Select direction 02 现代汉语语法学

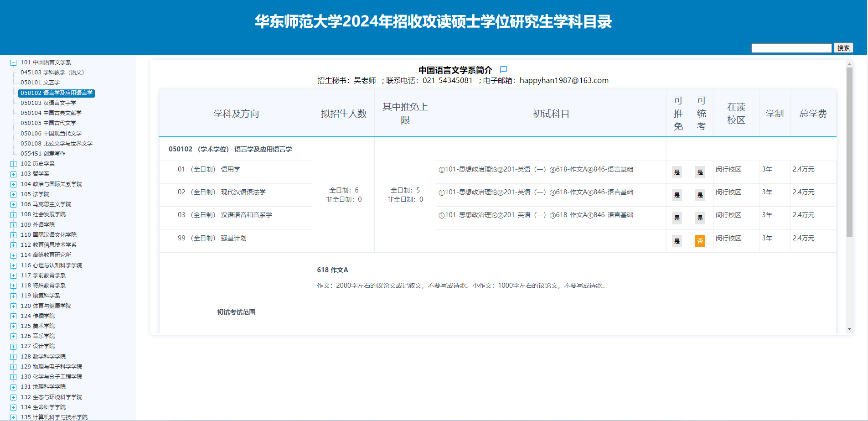pos(222,192)
